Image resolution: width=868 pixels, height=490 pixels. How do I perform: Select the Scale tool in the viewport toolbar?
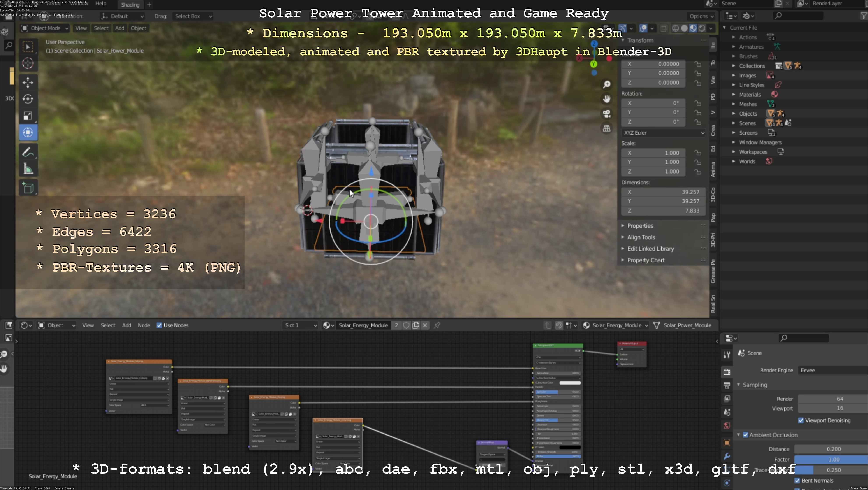(x=28, y=116)
